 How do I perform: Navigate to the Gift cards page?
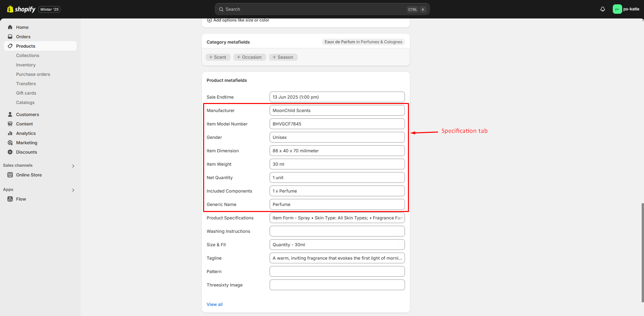tap(26, 93)
